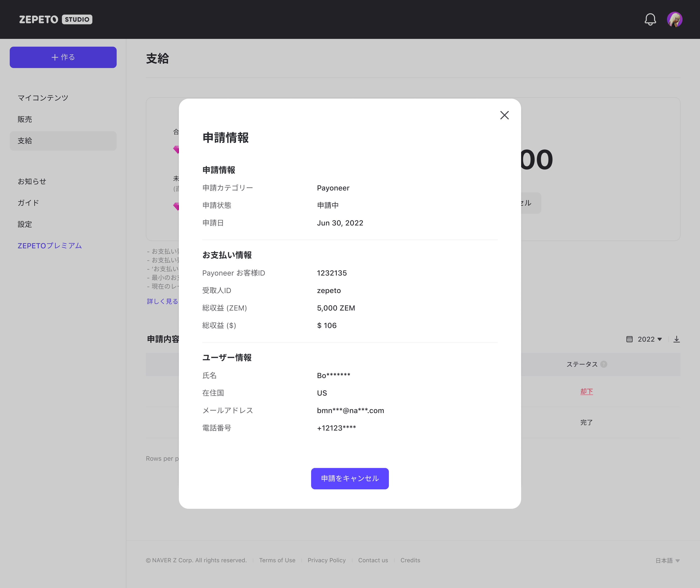The height and width of the screenshot is (588, 700).
Task: Click the download icon beside 2022
Action: click(x=676, y=339)
